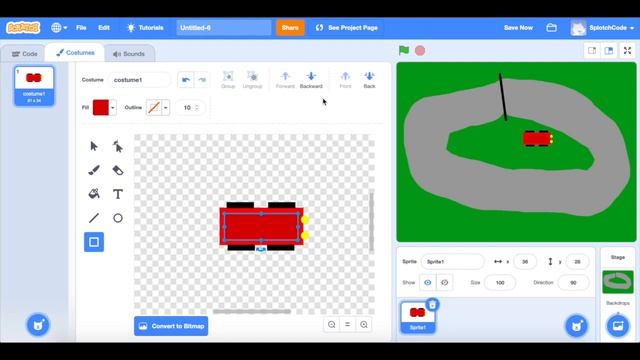The image size is (640, 360).
Task: Select the Fill bucket tool
Action: pos(94,194)
